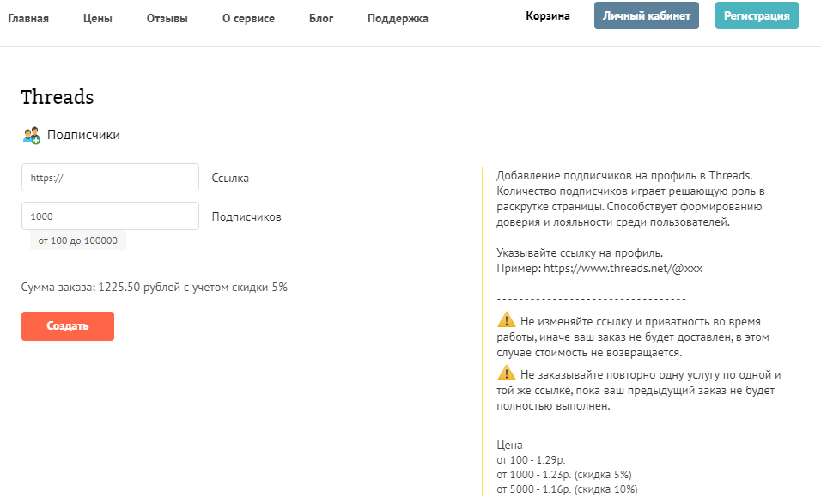
Task: Click the warning icon before 'Не заказывайте повторно'
Action: (507, 373)
